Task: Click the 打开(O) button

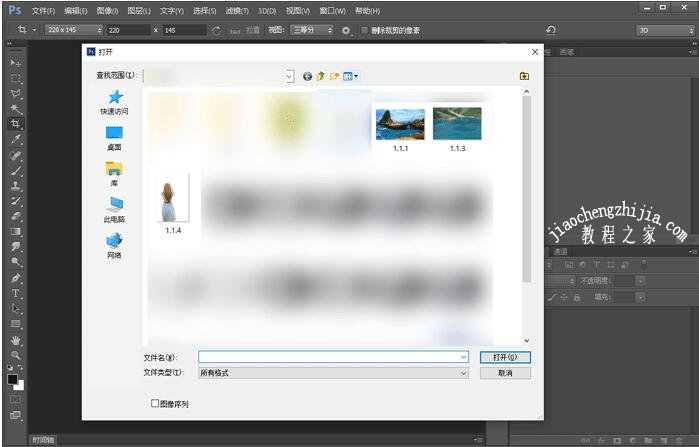Action: coord(504,356)
